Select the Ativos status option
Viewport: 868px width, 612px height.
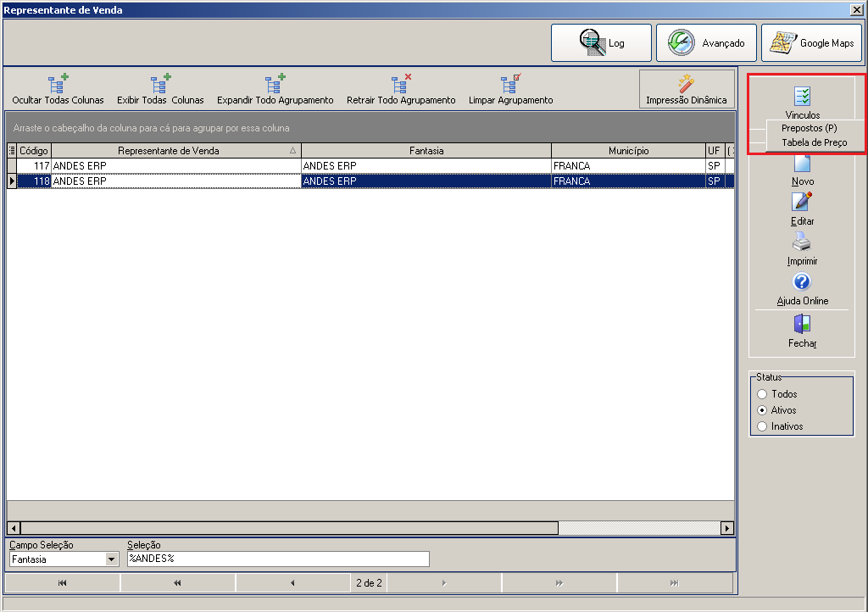click(x=762, y=410)
